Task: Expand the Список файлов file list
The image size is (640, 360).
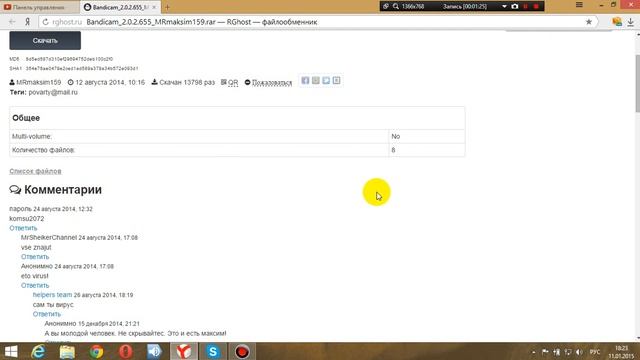Action: click(36, 171)
